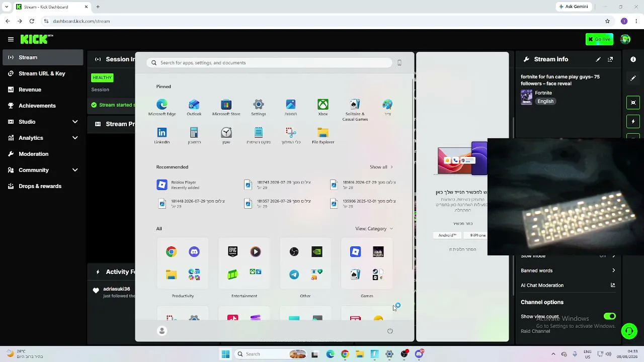644x362 pixels.
Task: Open Settings from the Start menu pinned apps
Action: click(x=259, y=107)
